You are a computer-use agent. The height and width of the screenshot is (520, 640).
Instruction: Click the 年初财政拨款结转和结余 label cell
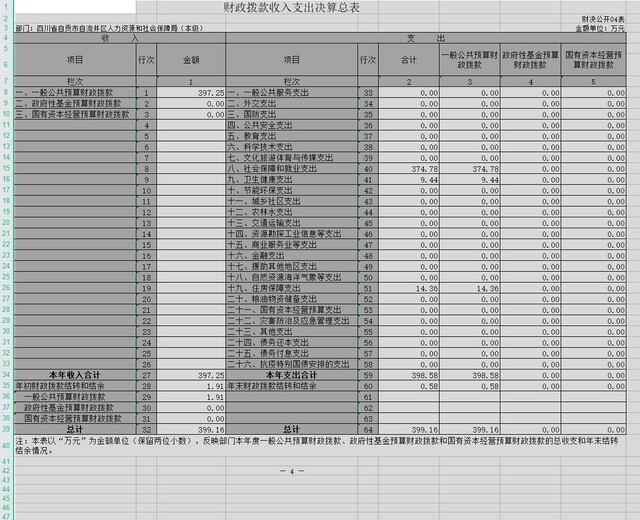point(66,385)
